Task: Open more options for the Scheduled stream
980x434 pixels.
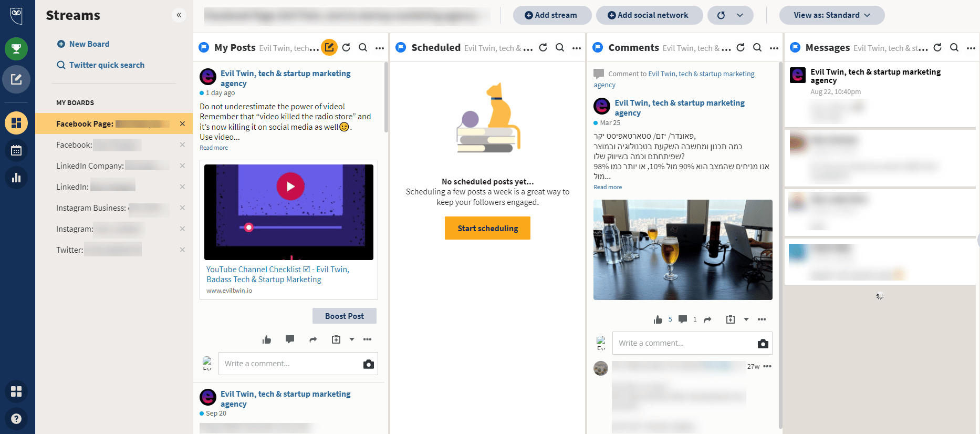Action: click(x=577, y=48)
